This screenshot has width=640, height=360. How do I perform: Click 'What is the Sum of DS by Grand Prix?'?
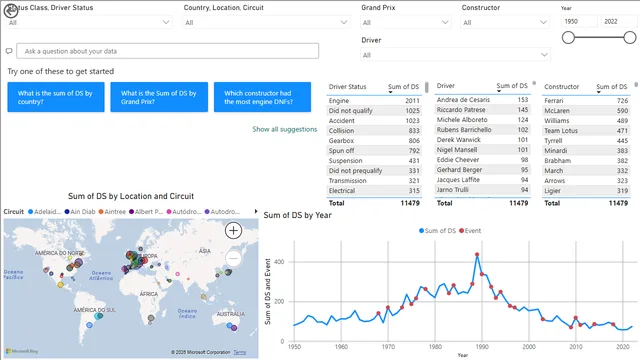pos(159,97)
